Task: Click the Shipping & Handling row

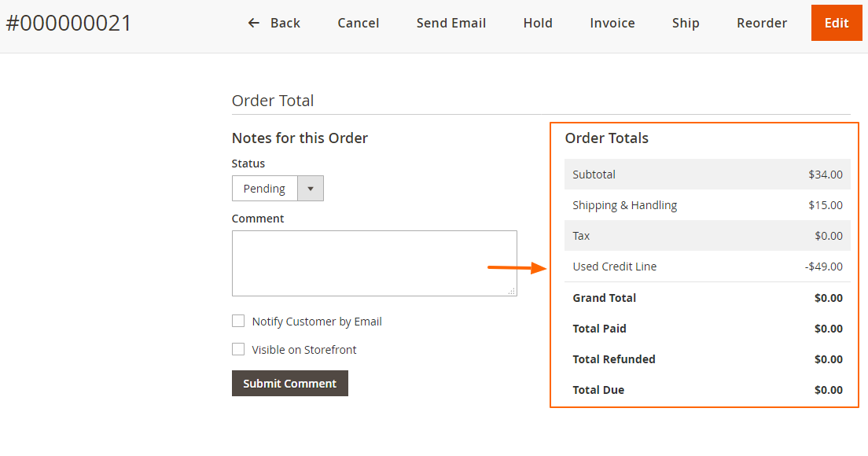Action: pyautogui.click(x=706, y=205)
